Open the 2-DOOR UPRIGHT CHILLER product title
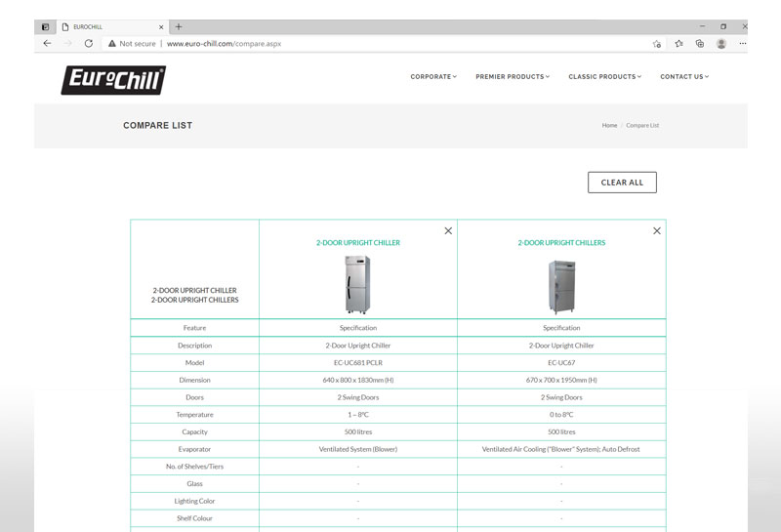Screen dimensions: 781x532 point(358,243)
